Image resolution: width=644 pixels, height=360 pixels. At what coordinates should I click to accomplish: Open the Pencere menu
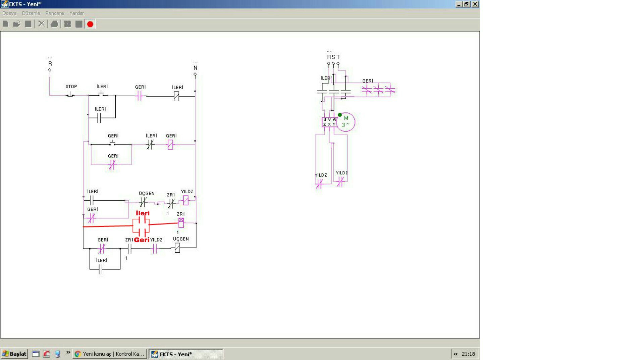point(55,13)
